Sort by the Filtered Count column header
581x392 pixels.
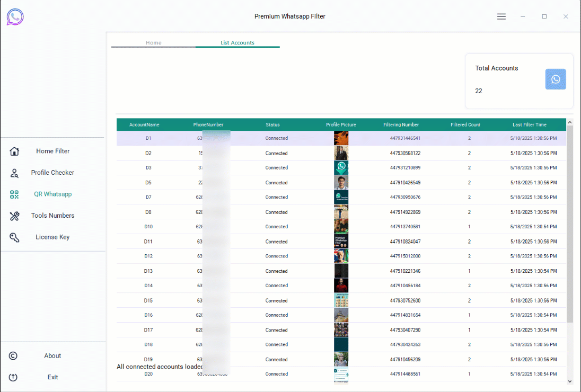tap(465, 124)
